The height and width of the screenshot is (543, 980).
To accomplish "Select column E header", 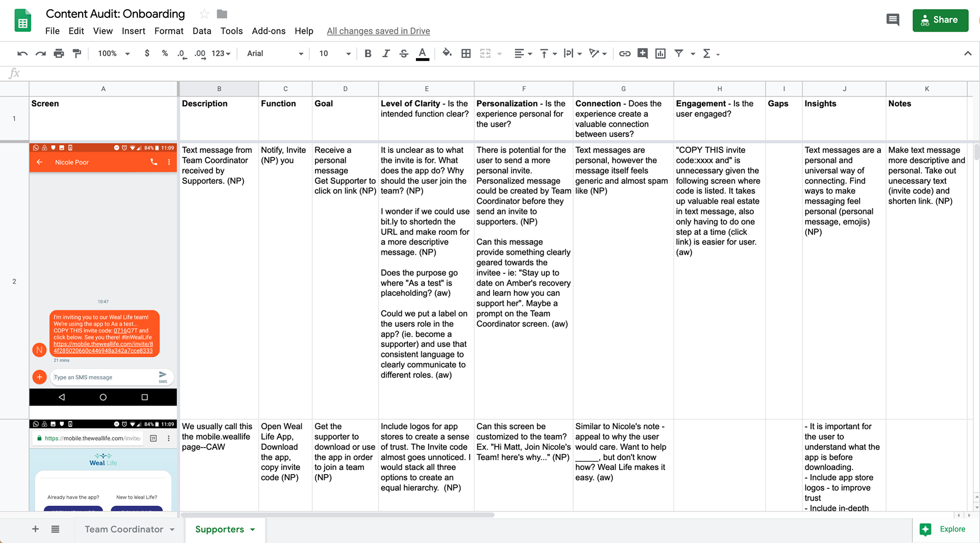I will [x=426, y=89].
